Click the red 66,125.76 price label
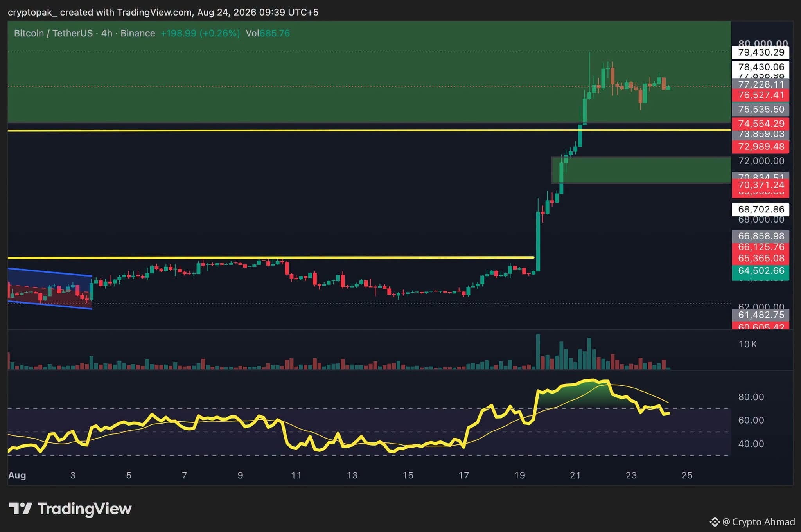Screen dimensions: 801x532 (761, 247)
